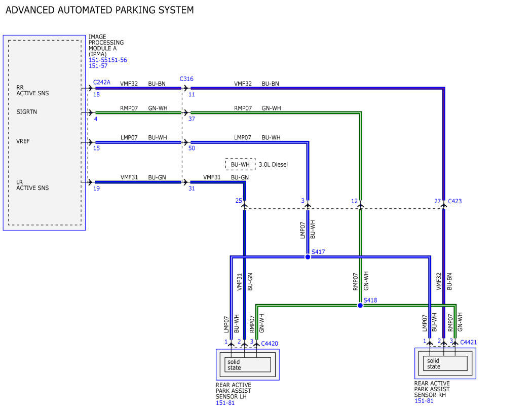Click the 3.0L Diesel note
The width and height of the screenshot is (532, 411).
point(273,165)
